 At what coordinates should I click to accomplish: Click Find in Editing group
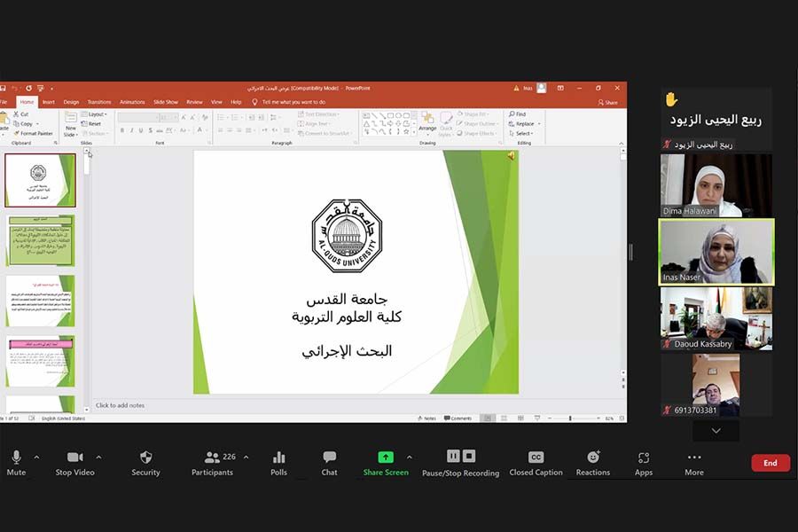pos(518,114)
